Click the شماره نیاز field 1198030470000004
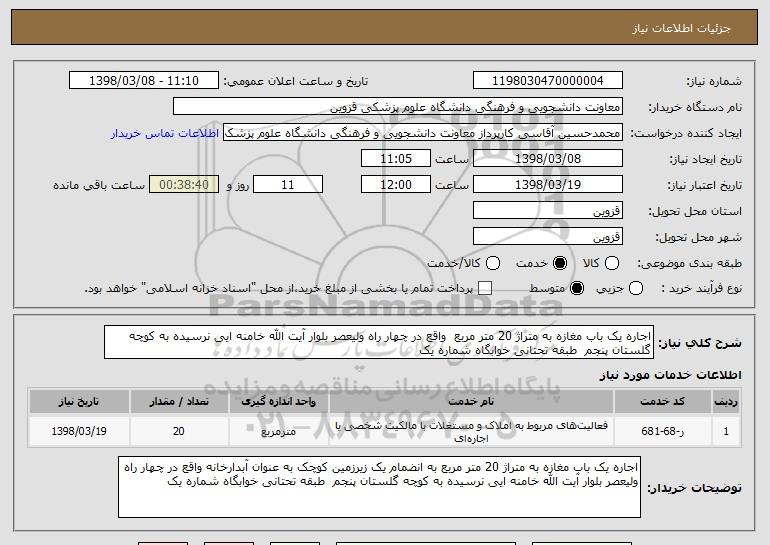The image size is (770, 545). 548,81
